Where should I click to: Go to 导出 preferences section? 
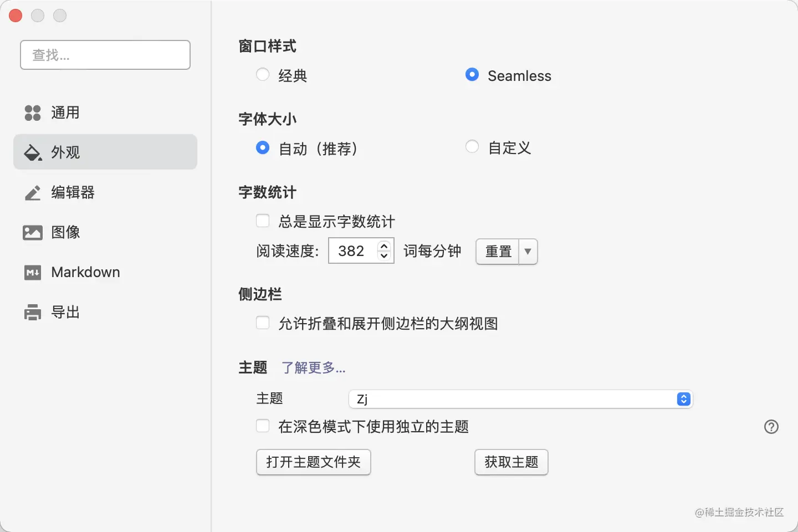(105, 312)
